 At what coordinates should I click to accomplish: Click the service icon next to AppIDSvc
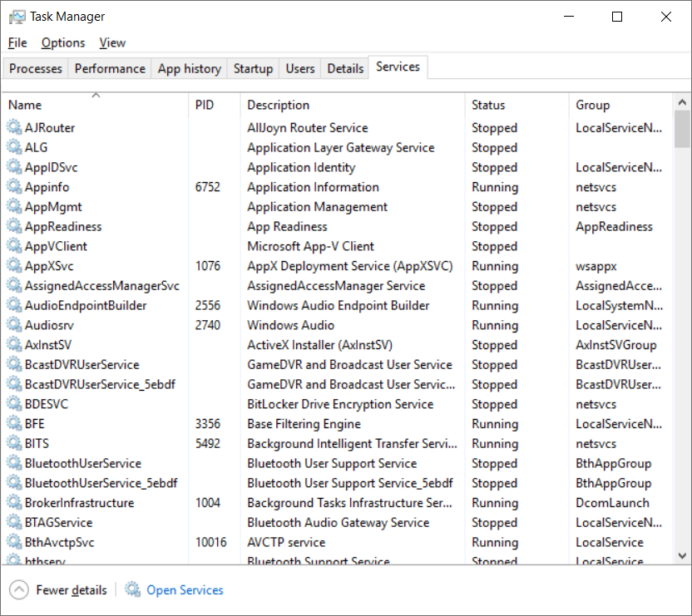pos(14,167)
